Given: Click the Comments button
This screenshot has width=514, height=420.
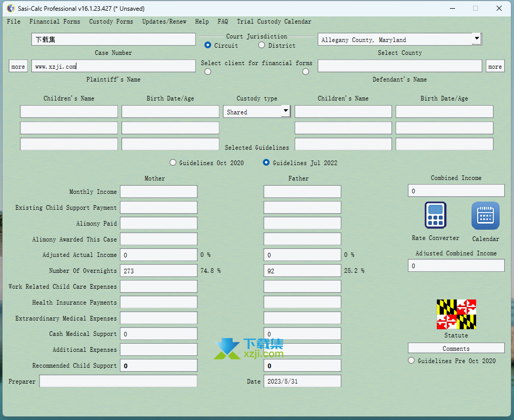Looking at the screenshot, I should [x=456, y=348].
